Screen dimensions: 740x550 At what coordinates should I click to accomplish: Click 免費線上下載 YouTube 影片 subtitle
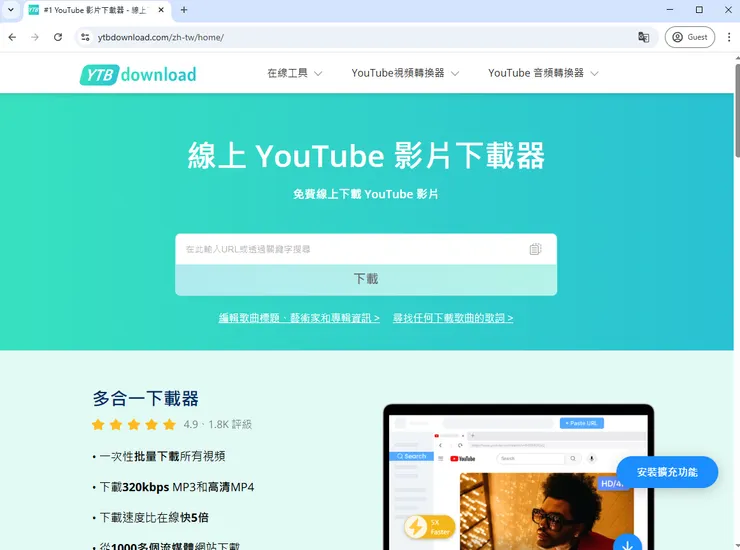coord(366,194)
